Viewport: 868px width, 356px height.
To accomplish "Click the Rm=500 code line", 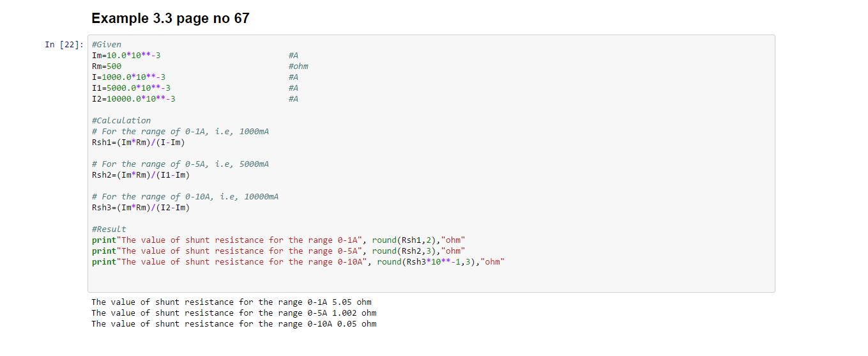I will pyautogui.click(x=107, y=66).
